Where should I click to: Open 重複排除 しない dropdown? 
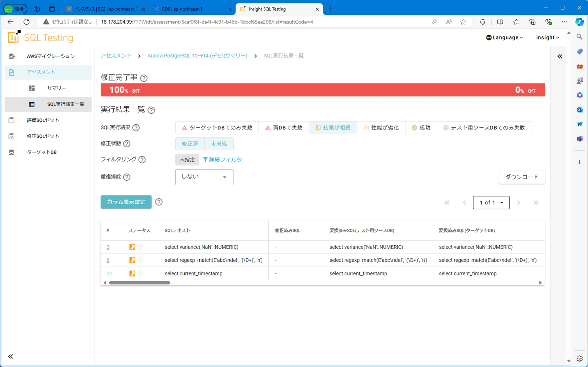204,177
